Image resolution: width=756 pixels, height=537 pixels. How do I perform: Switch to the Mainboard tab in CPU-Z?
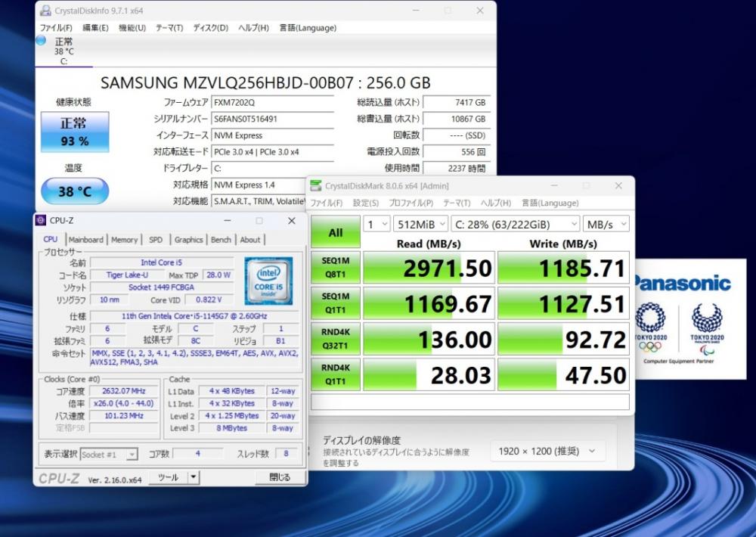click(85, 240)
